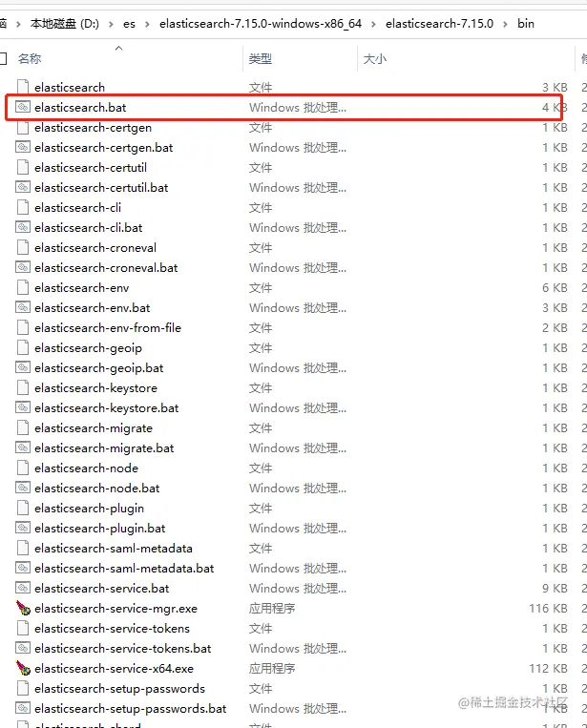
Task: Click the elasticsearch-keystore plain file icon
Action: click(x=23, y=387)
